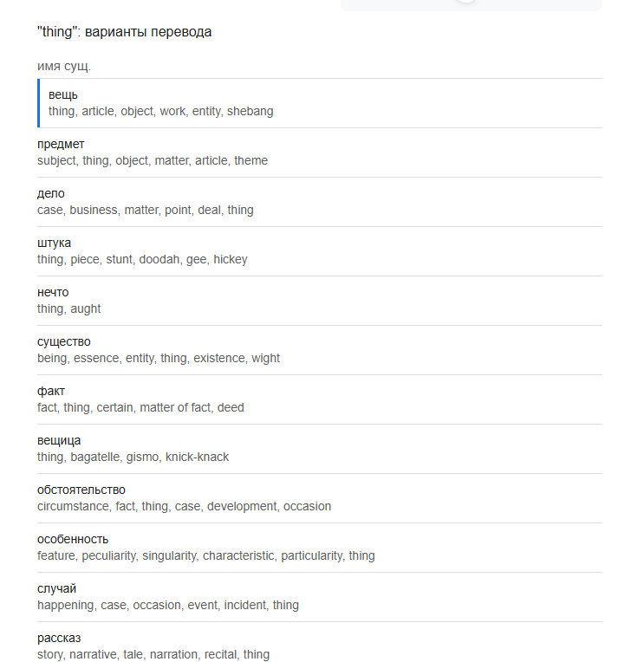Click the synonym peculiarity
Screen dimensions: 644x662
click(x=109, y=556)
